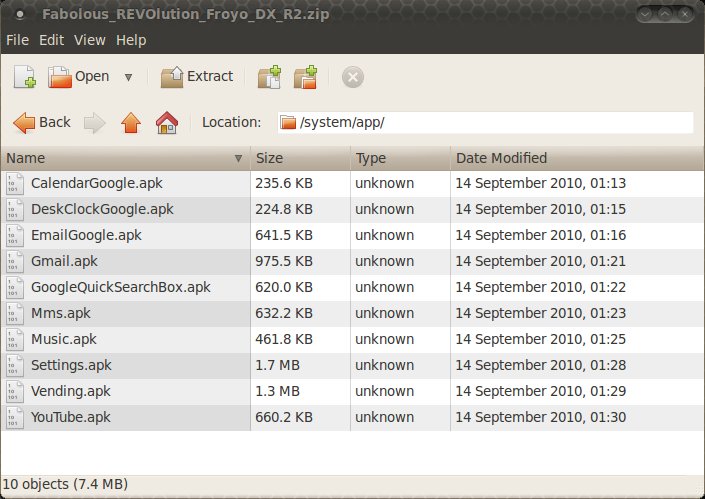Select CalendarGoogle.apk file name

point(97,183)
